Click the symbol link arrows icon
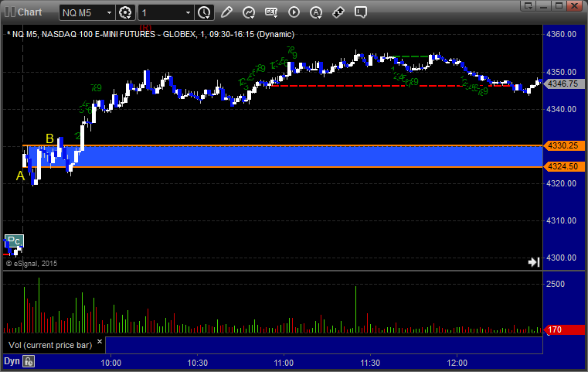Image resolution: width=588 pixels, height=372 pixels. (338, 12)
